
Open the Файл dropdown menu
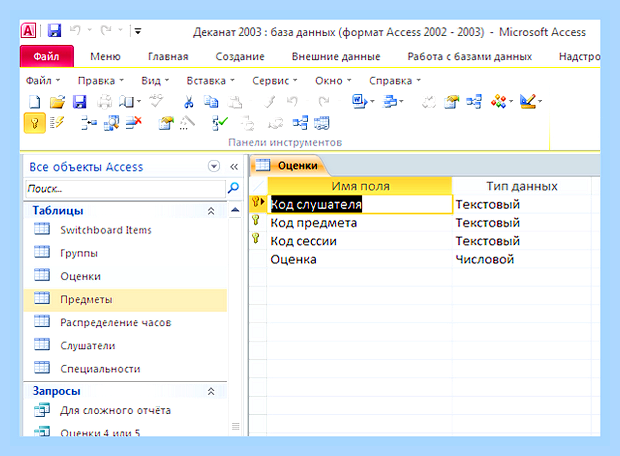[43, 81]
